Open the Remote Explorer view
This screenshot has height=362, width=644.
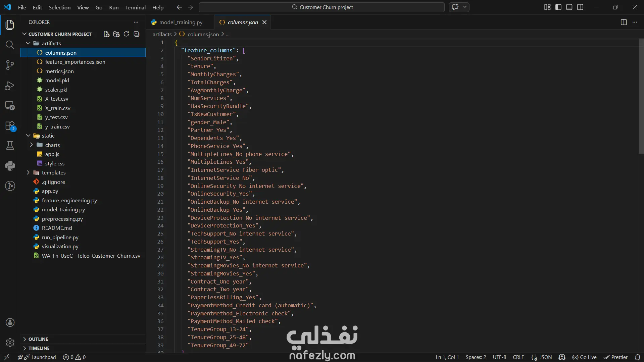tap(10, 106)
